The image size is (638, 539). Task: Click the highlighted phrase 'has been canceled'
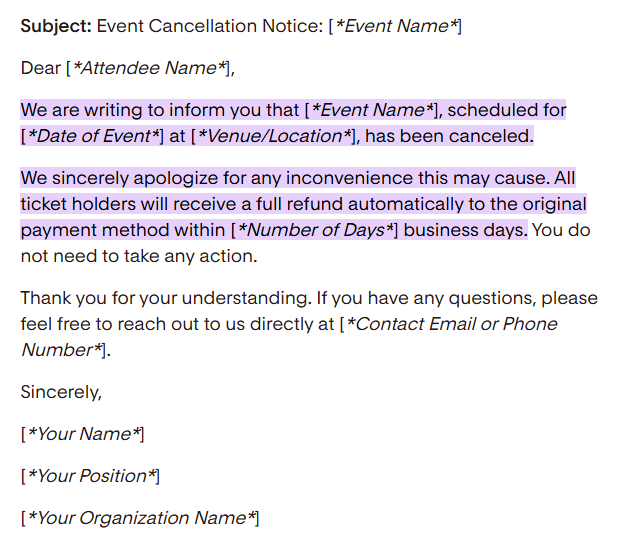[x=449, y=136]
